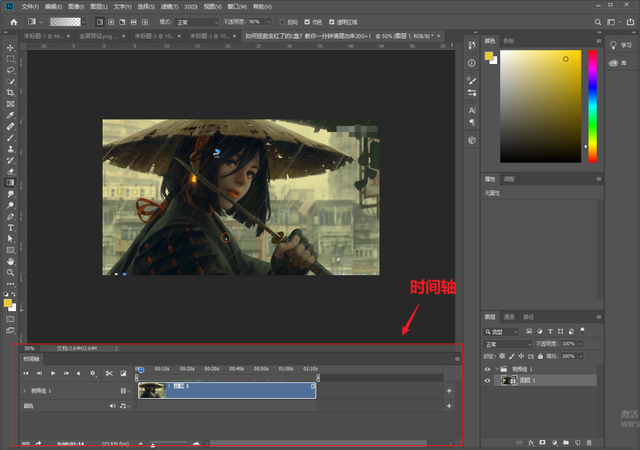Add media to 视频组 1 track with plus
The width and height of the screenshot is (640, 450).
pos(449,391)
